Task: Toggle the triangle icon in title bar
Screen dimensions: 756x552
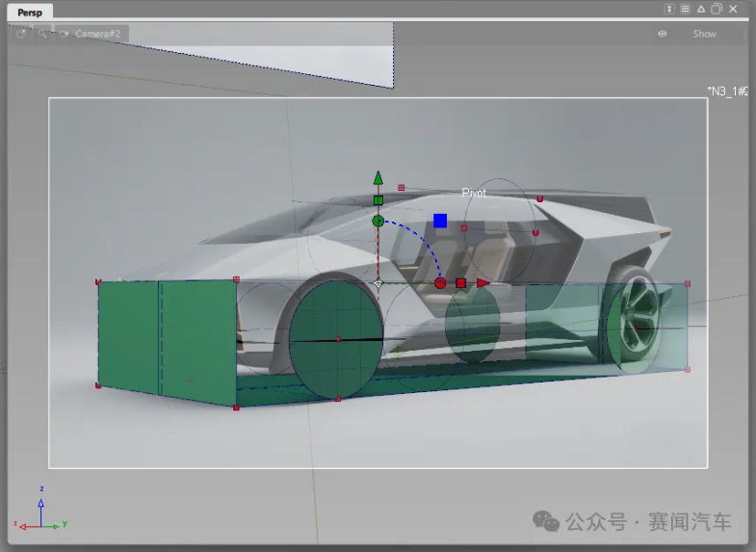Action: [700, 9]
